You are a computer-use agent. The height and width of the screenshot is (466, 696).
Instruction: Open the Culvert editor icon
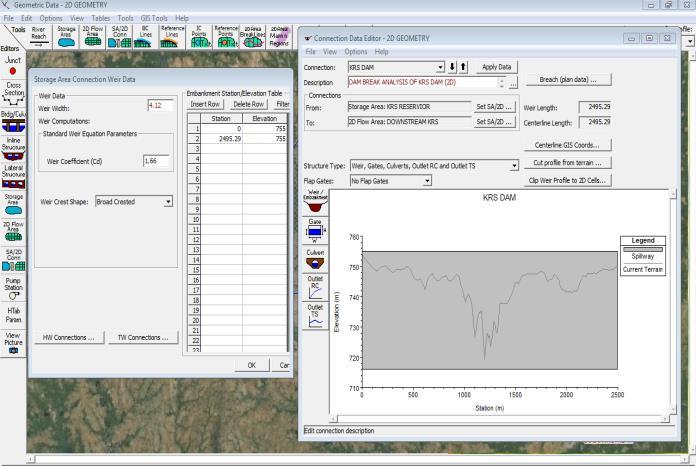tap(315, 260)
